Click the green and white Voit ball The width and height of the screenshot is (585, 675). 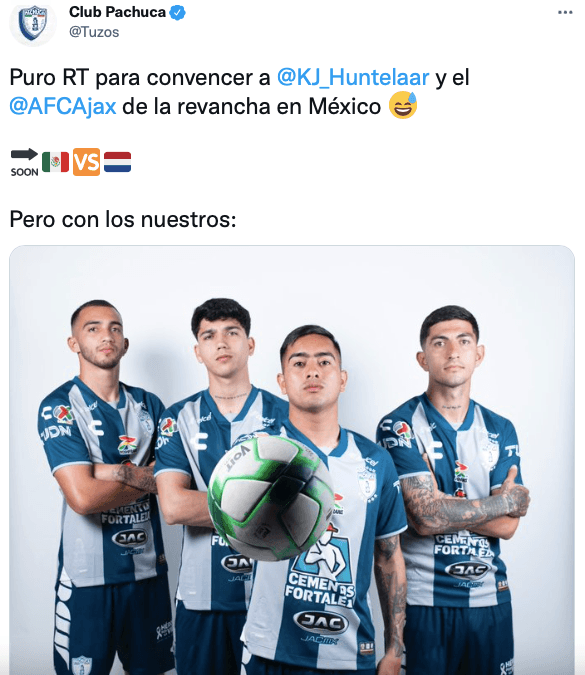point(270,497)
